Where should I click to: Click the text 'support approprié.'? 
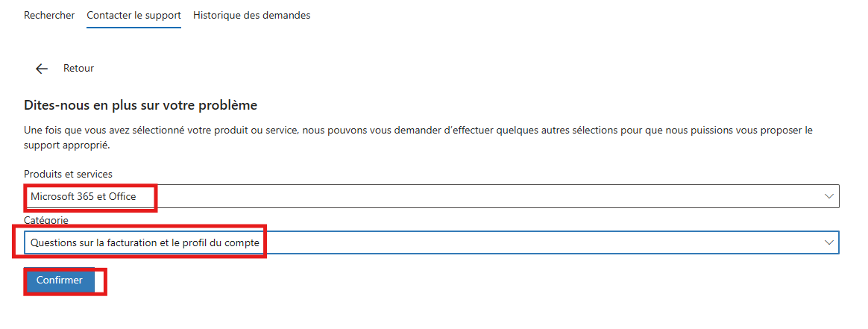click(67, 146)
